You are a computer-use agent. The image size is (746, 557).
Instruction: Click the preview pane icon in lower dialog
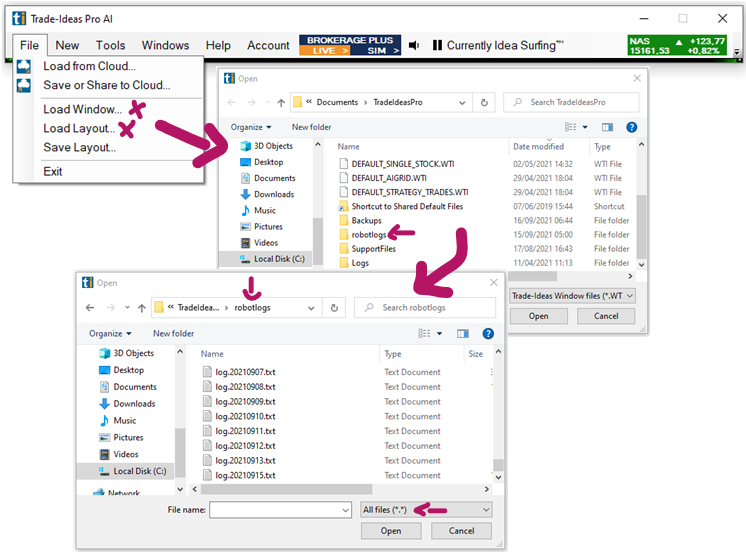tap(465, 333)
